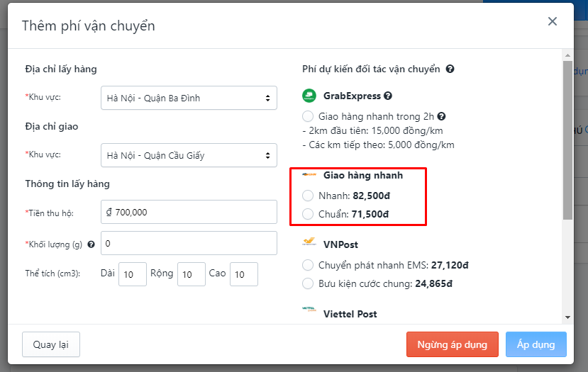Click help icon next to Khối lượng (g)
588x372 pixels.
coord(91,244)
